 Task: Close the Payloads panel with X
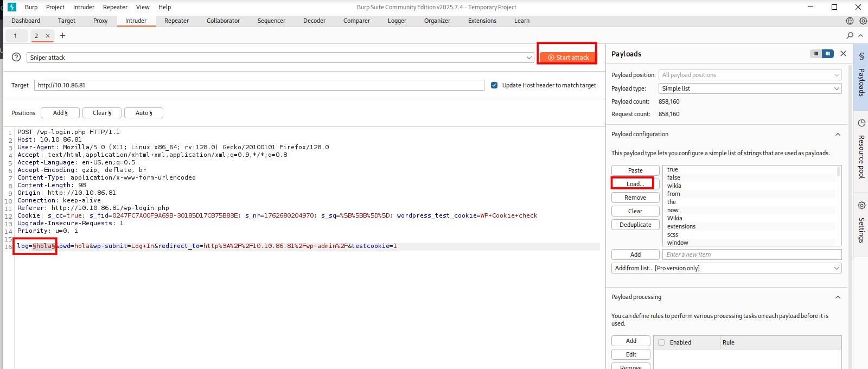[x=843, y=53]
